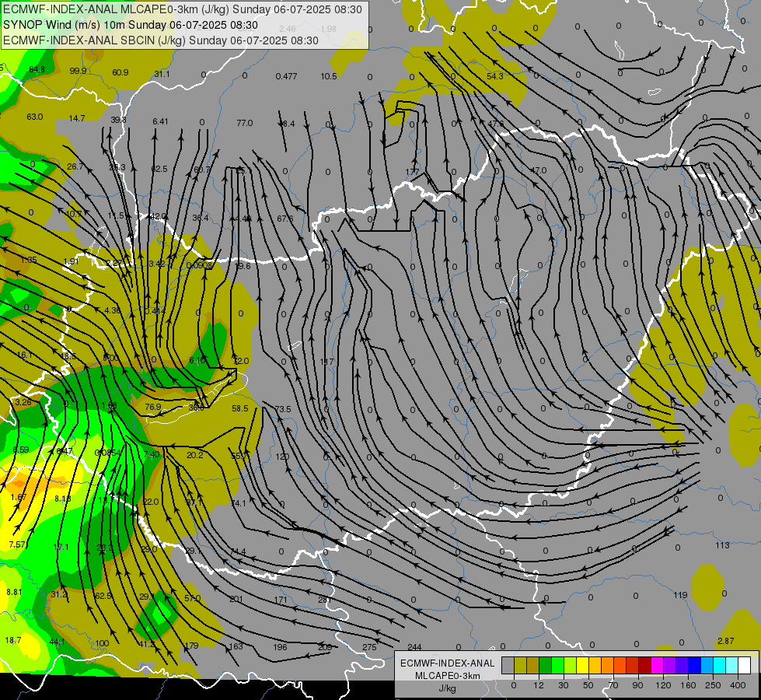
Task: Click map value 14.7
Action: coord(77,118)
